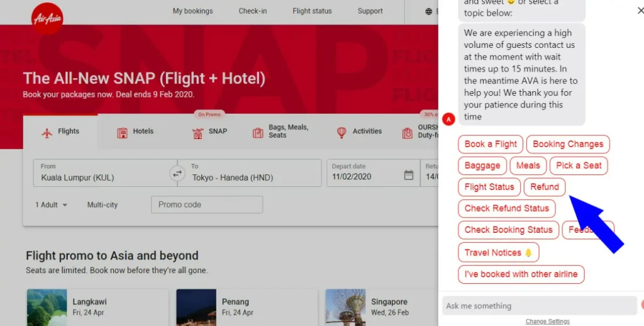The height and width of the screenshot is (326, 644).
Task: Open the Penang promo card
Action: tap(247, 308)
